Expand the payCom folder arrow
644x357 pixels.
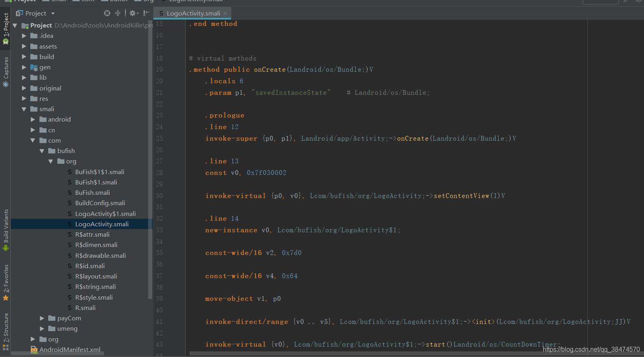click(42, 318)
